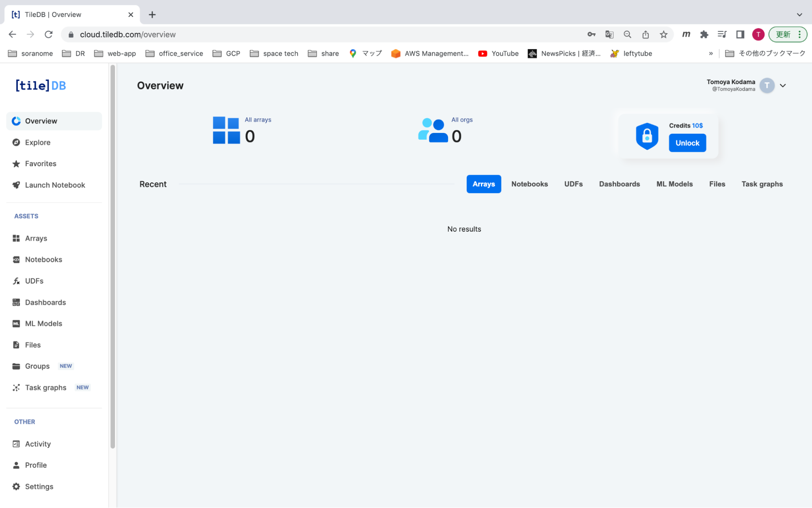Go back to previous page
This screenshot has height=508, width=812.
pyautogui.click(x=12, y=35)
